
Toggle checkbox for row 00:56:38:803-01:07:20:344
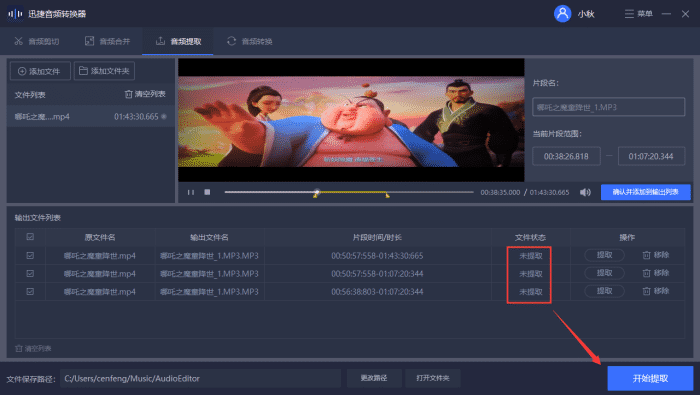click(x=30, y=291)
